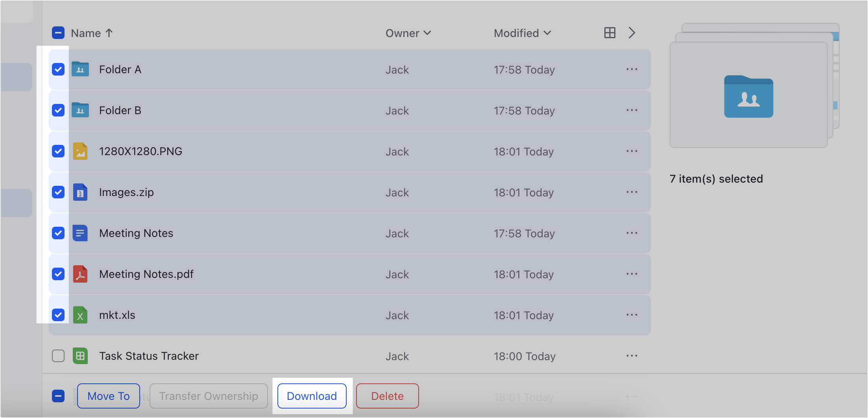Open the Owner filter dropdown

408,33
